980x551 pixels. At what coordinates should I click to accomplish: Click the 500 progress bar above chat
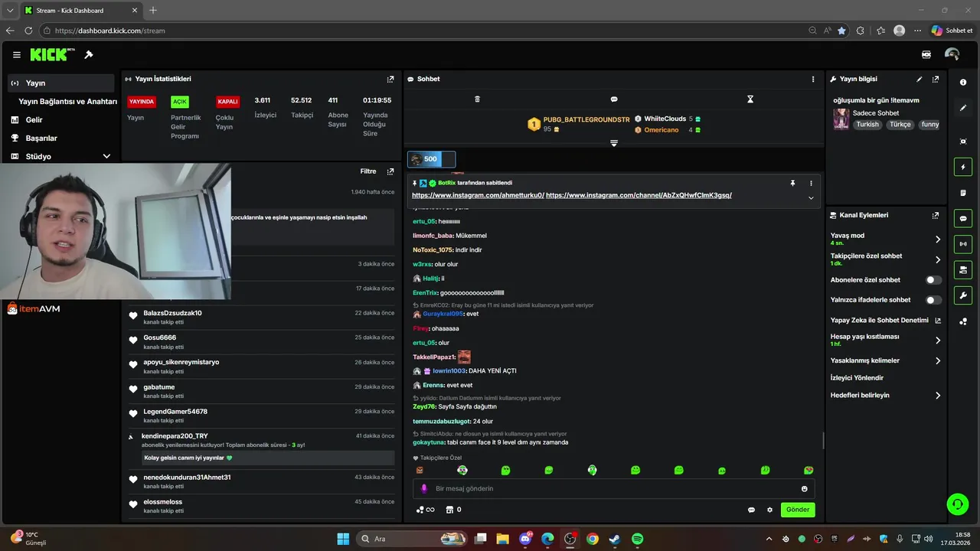[431, 159]
